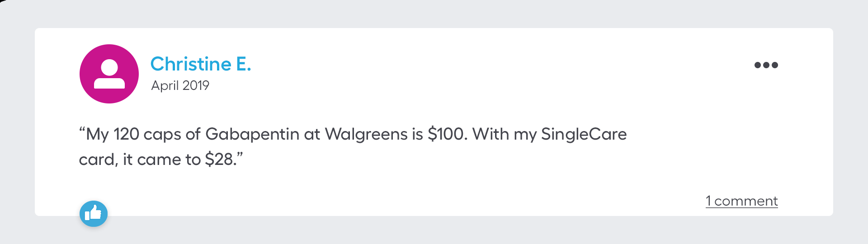Click the April 2019 post date
Screen dimensions: 868x244
pos(180,85)
